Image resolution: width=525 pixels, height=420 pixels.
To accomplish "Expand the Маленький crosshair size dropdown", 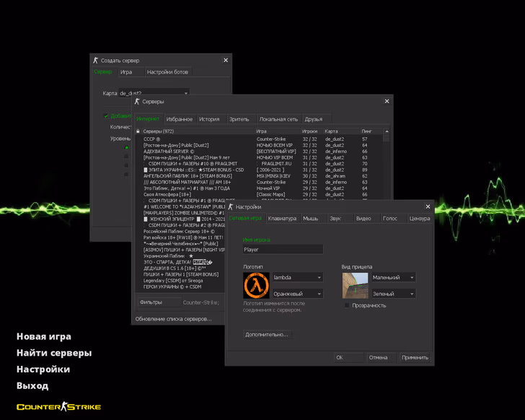I will coord(393,278).
